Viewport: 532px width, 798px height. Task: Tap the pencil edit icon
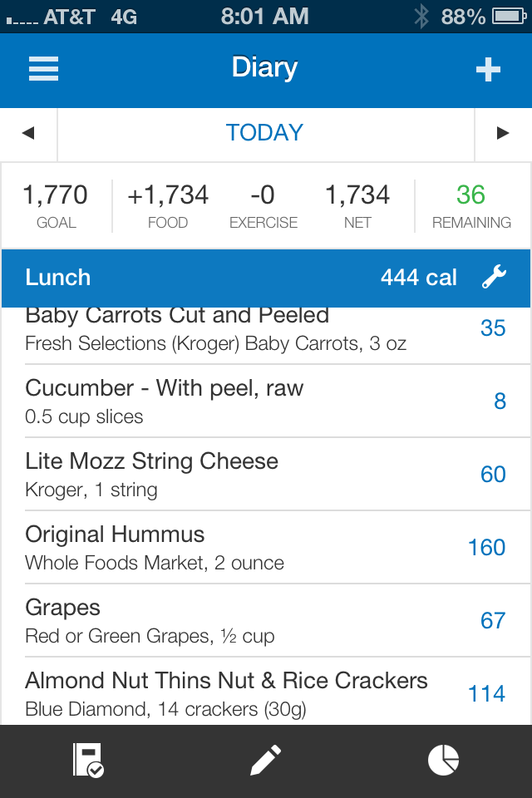[265, 760]
